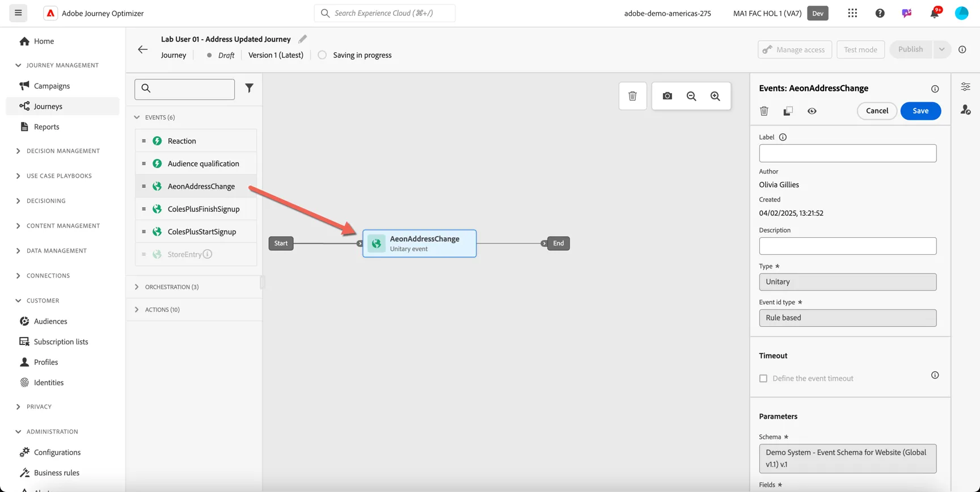Open the app switcher grid icon
980x492 pixels.
tap(852, 13)
